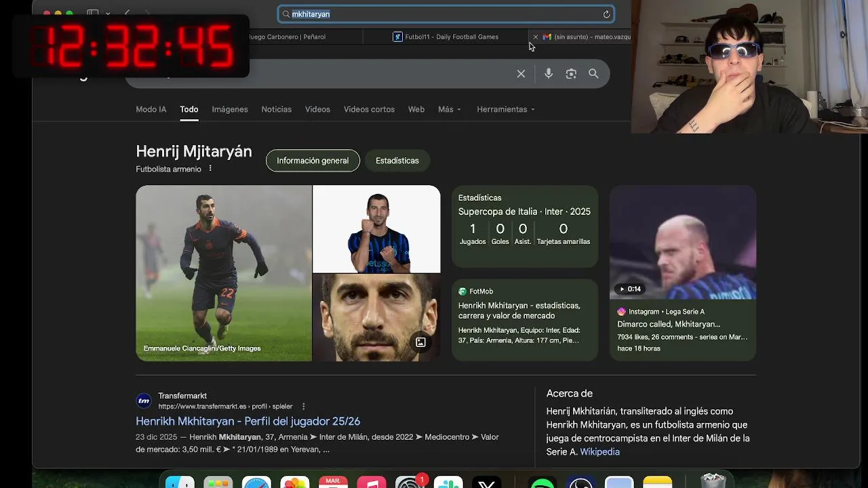Image resolution: width=868 pixels, height=488 pixels.
Task: Click the transfermarkt.es profil spieler URL
Action: coord(225,407)
